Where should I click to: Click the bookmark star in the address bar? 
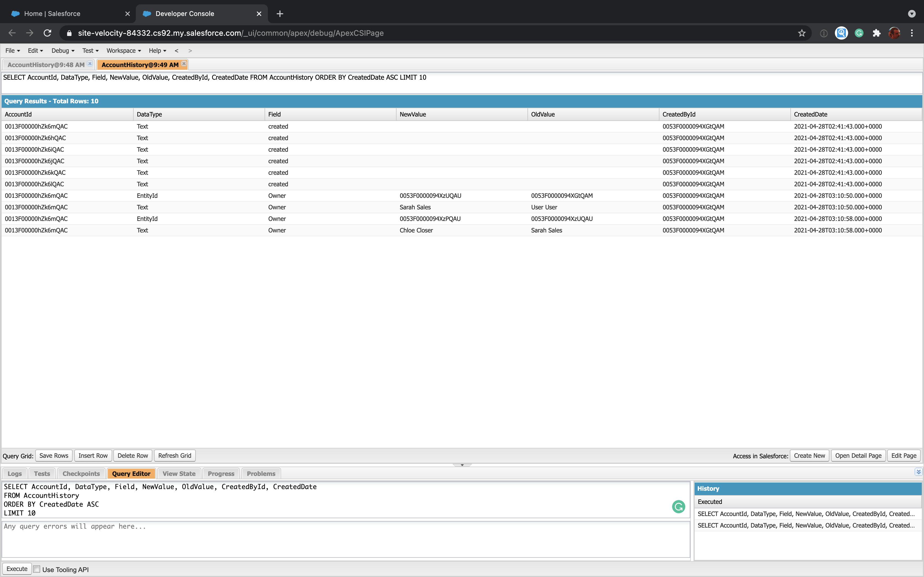pos(801,33)
